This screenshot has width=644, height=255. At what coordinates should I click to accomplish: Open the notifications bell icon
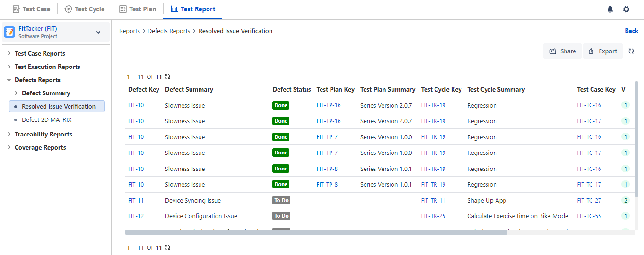pyautogui.click(x=610, y=9)
